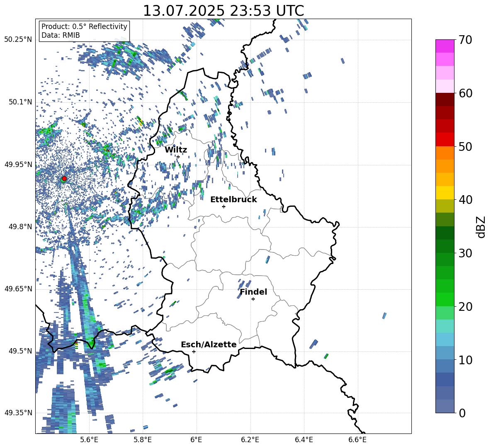Click the small green echo near 6.5°E, 49.5°N
This screenshot has width=491, height=448.
[x=326, y=356]
